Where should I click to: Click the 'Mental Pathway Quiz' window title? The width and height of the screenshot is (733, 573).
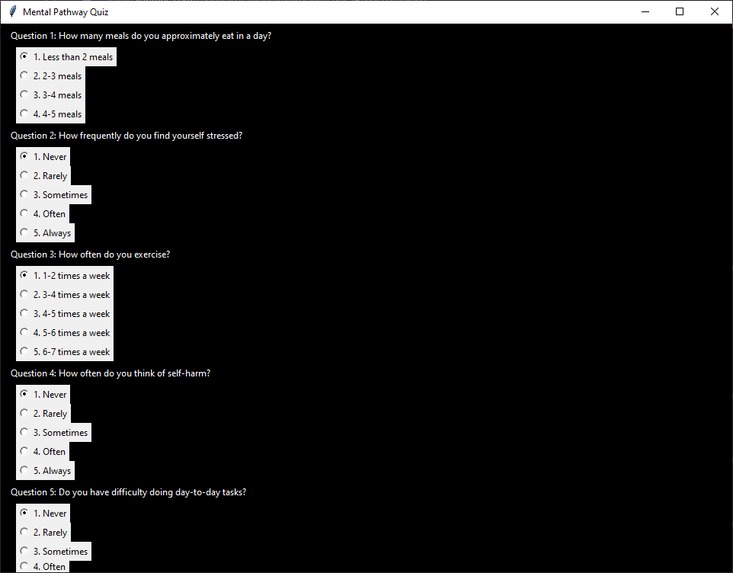click(x=65, y=12)
